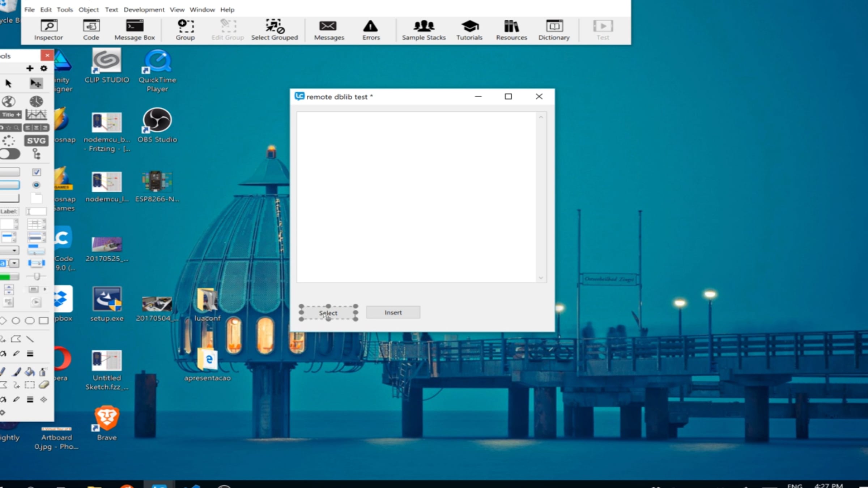Pick the Line Graph widget
The image size is (868, 488).
click(36, 115)
